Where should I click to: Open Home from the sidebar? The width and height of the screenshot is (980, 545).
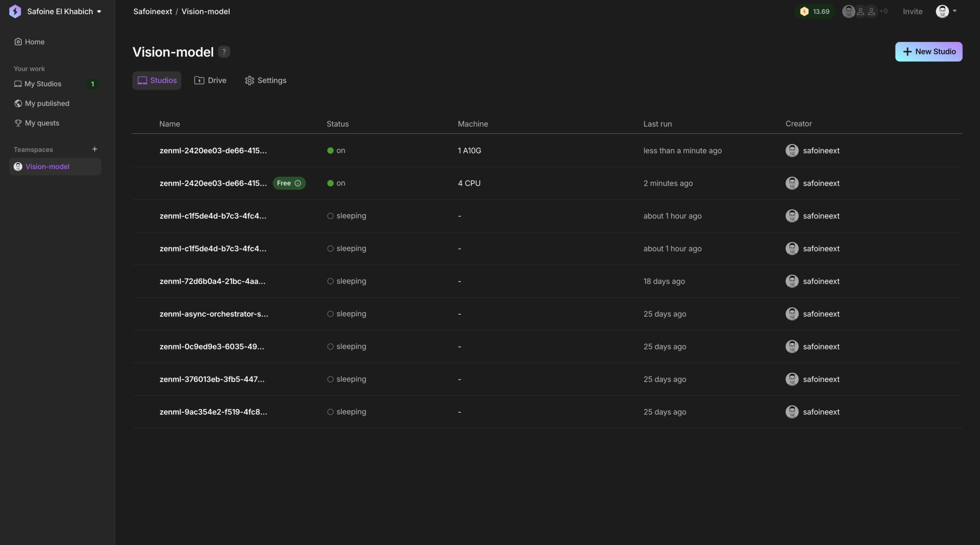pos(34,42)
